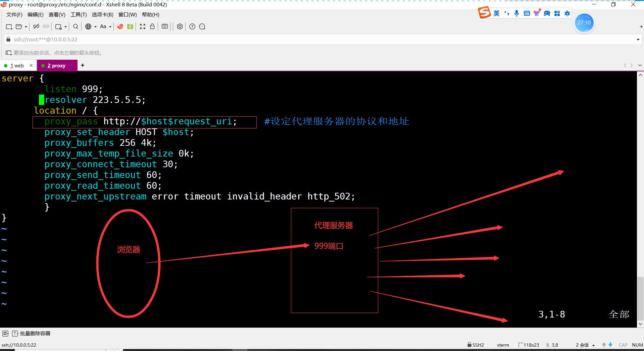Click the 118x23 terminal size indicator
This screenshot has width=644, height=351.
click(529, 345)
